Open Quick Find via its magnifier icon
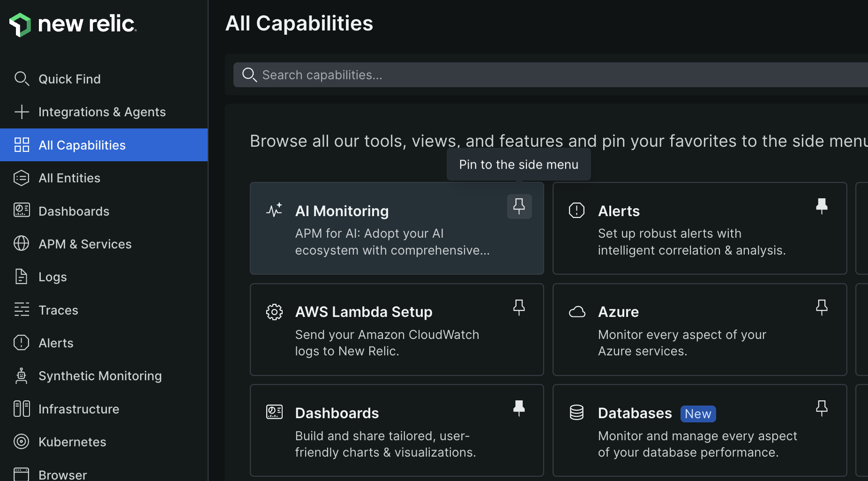This screenshot has height=481, width=868. [x=22, y=78]
